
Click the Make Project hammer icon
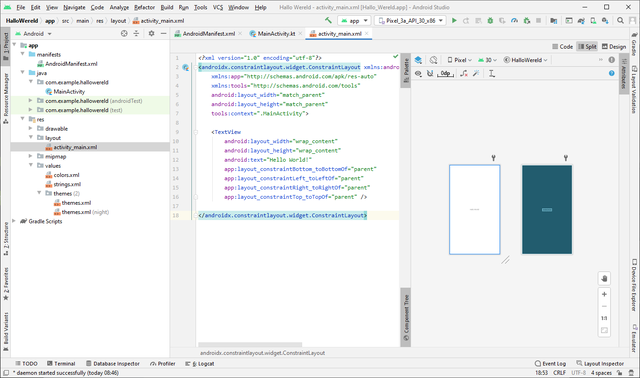tap(328, 20)
